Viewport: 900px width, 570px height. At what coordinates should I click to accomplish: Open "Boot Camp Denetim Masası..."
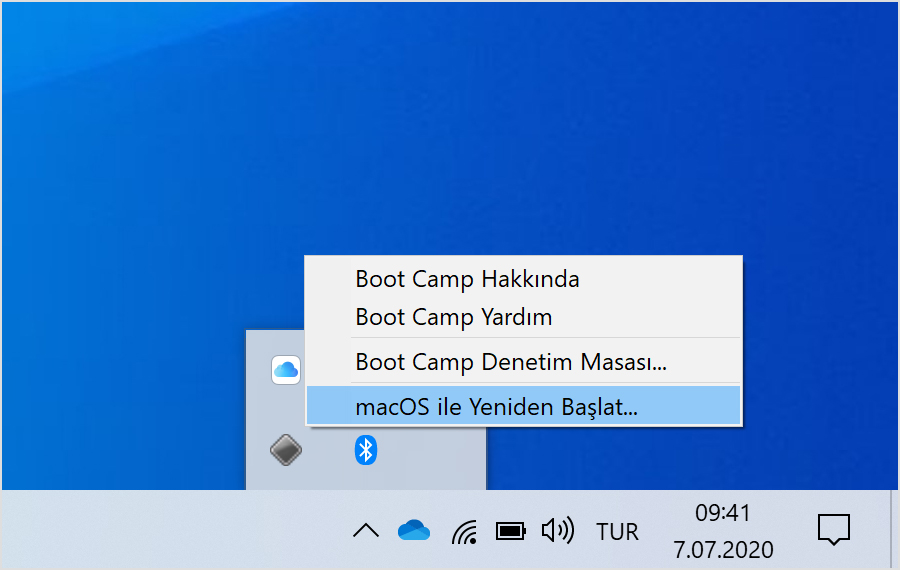point(510,362)
